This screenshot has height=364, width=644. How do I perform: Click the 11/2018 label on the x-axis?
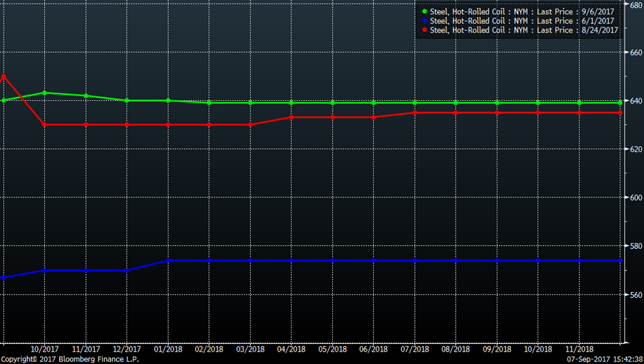[579, 348]
